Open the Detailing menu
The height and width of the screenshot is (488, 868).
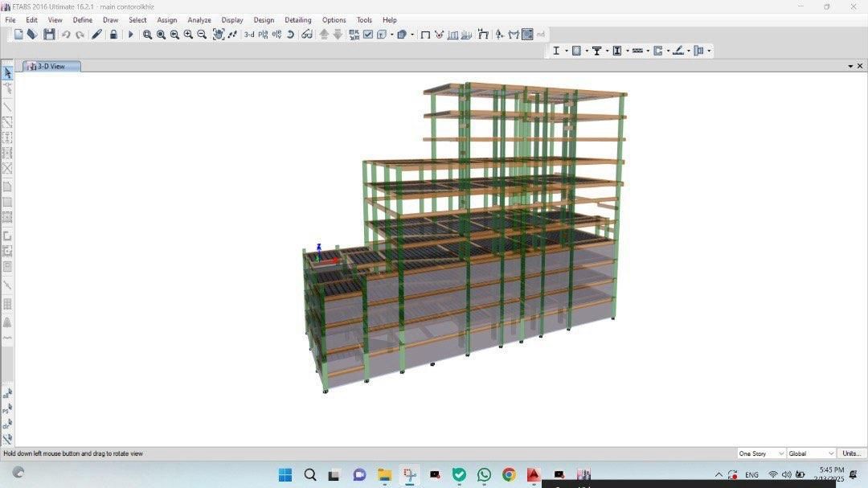298,20
